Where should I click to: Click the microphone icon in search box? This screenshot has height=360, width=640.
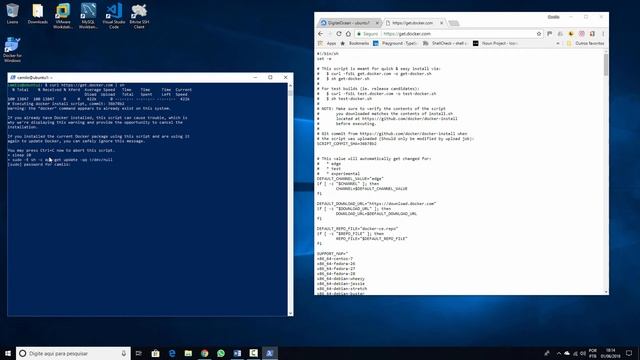tap(124, 353)
